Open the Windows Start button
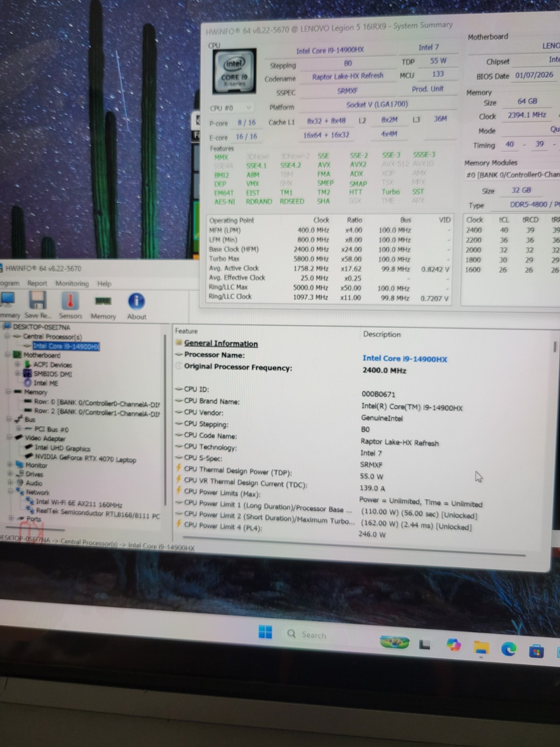Image resolution: width=560 pixels, height=747 pixels. point(265,632)
